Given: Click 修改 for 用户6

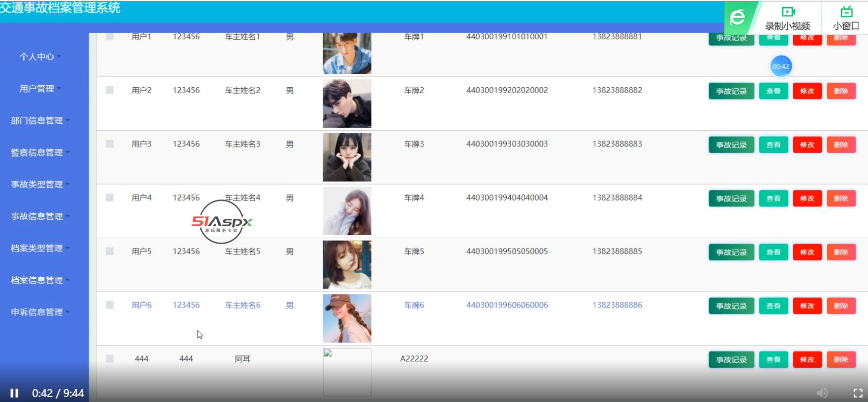Looking at the screenshot, I should [x=807, y=306].
